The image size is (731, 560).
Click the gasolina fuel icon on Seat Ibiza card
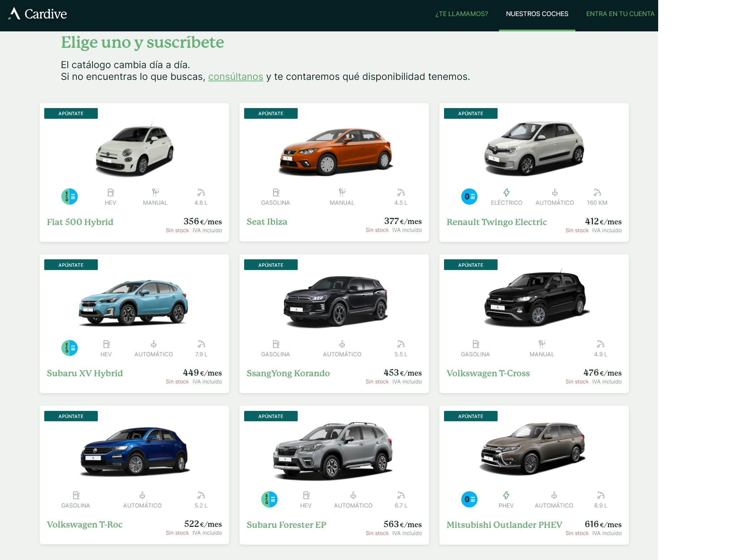point(276,193)
